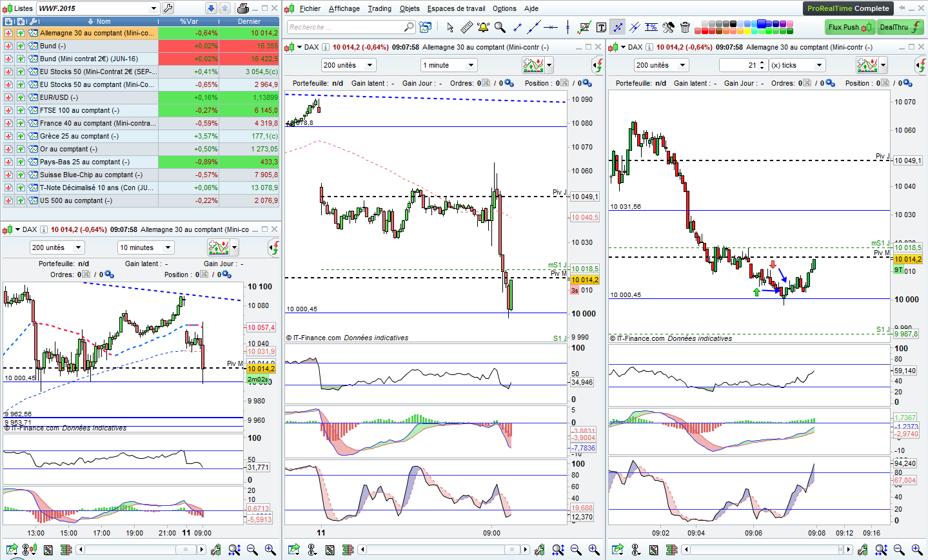Open the Affichage menu

point(344,8)
